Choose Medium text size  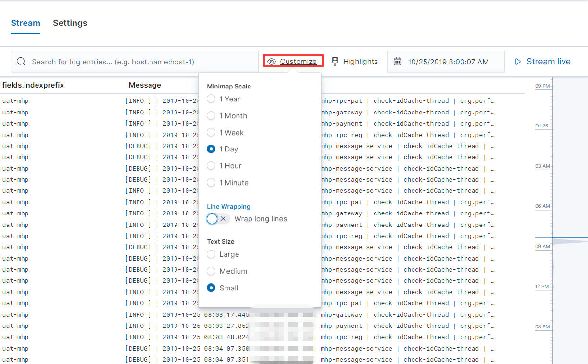(x=211, y=271)
